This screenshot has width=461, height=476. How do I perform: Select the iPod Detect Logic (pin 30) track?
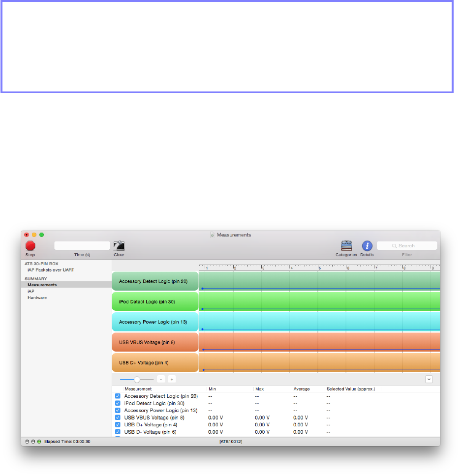pos(155,301)
